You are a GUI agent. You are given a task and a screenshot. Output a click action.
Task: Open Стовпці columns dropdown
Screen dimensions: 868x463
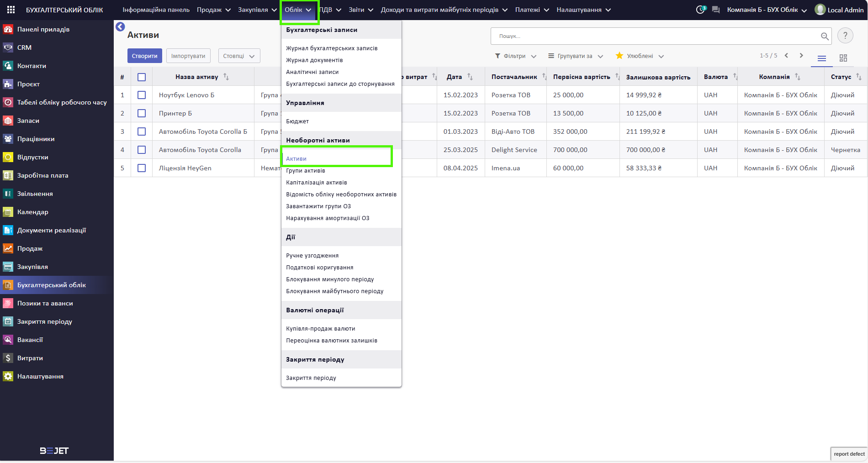tap(239, 56)
